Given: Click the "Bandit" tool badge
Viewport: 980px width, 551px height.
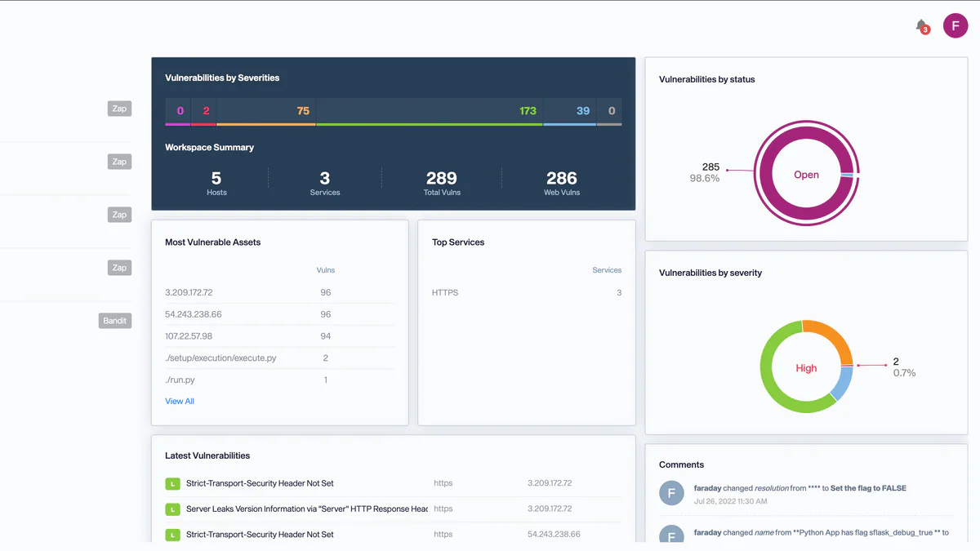Looking at the screenshot, I should pyautogui.click(x=114, y=320).
